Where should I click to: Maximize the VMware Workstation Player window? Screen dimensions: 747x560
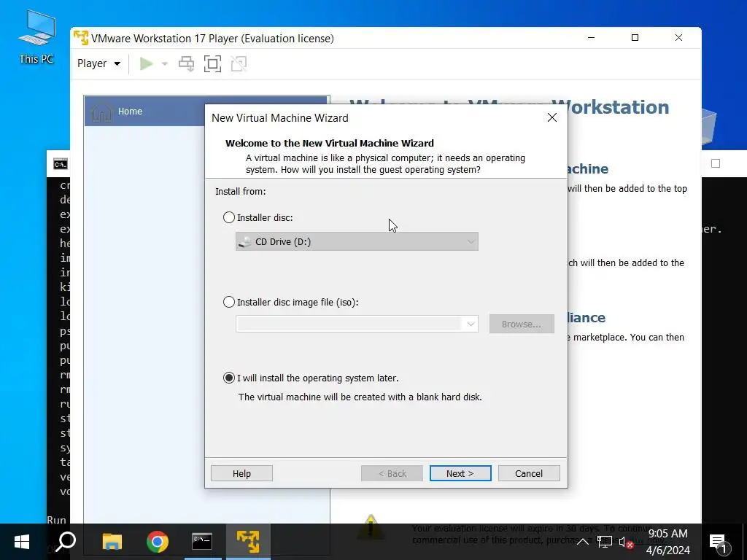pyautogui.click(x=635, y=38)
